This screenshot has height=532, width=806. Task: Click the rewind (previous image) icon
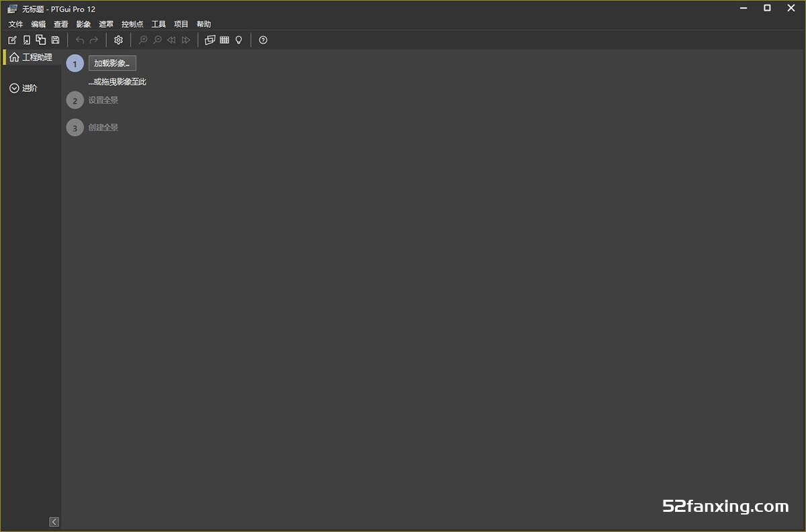click(x=171, y=40)
